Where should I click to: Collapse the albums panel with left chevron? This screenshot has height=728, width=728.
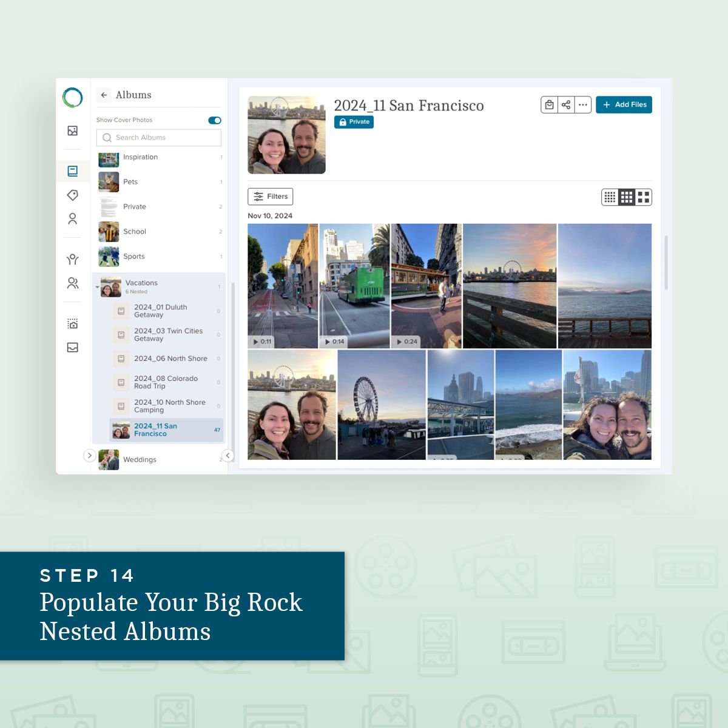point(227,456)
